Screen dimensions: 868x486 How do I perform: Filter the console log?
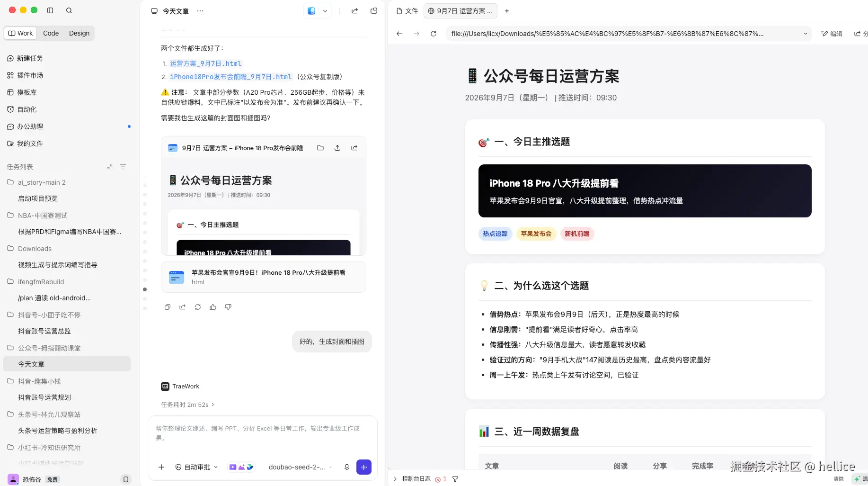[455, 479]
